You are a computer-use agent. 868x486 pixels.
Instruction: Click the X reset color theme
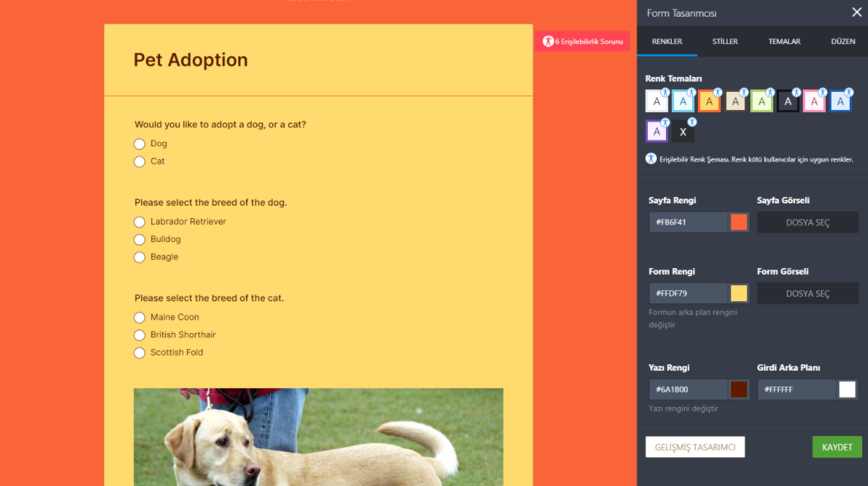point(683,131)
